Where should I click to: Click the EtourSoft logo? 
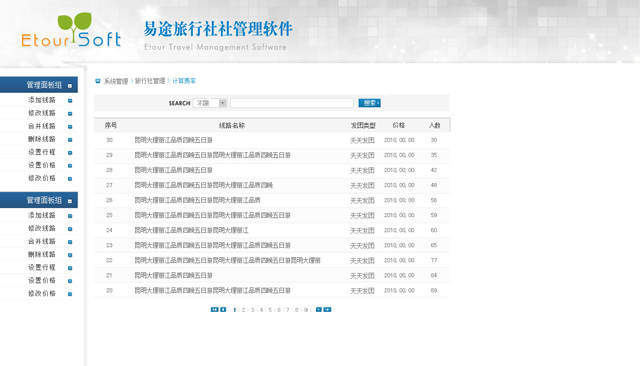(71, 30)
